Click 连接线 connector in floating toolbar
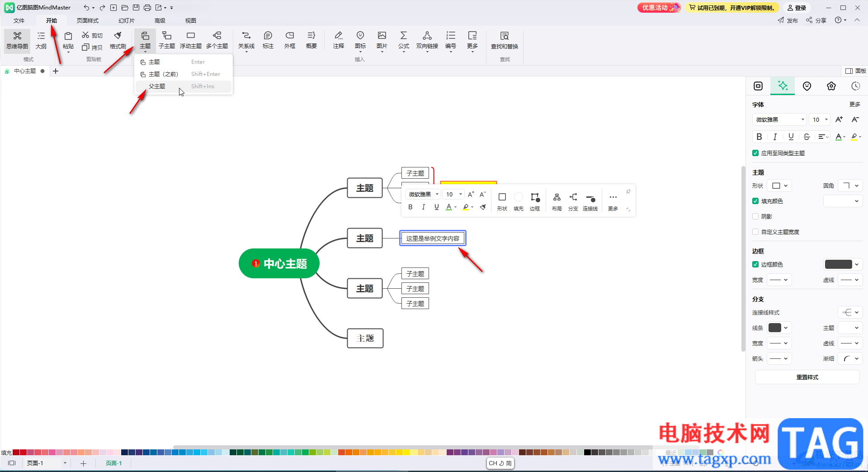 point(590,202)
